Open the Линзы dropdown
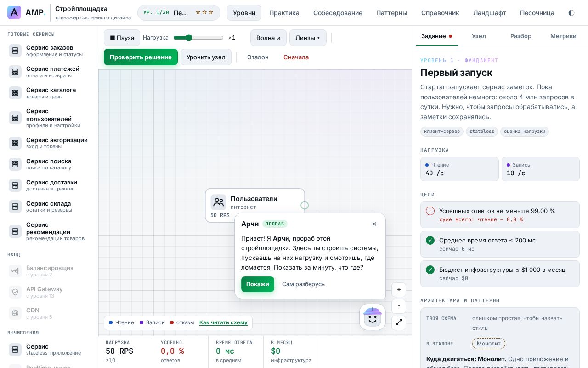The image size is (588, 368). click(x=308, y=38)
